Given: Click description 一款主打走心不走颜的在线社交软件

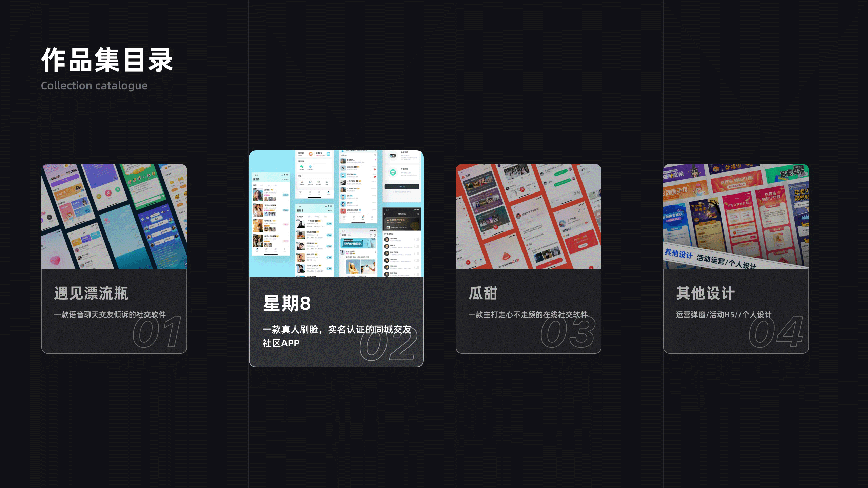Looking at the screenshot, I should pyautogui.click(x=528, y=315).
